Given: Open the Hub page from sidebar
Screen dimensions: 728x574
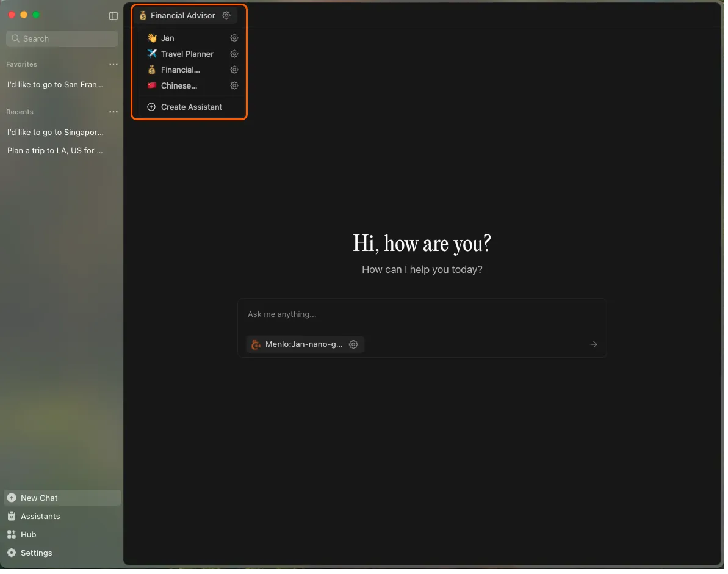Looking at the screenshot, I should click(28, 534).
